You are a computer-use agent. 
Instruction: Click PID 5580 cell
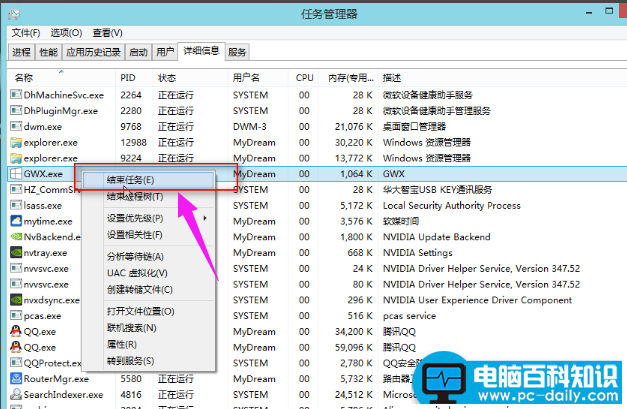(x=131, y=378)
